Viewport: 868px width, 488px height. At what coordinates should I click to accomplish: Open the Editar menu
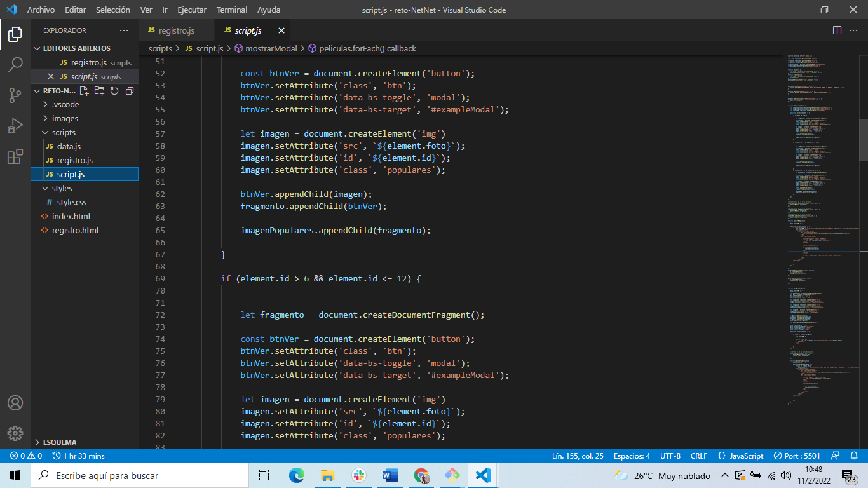pyautogui.click(x=76, y=10)
